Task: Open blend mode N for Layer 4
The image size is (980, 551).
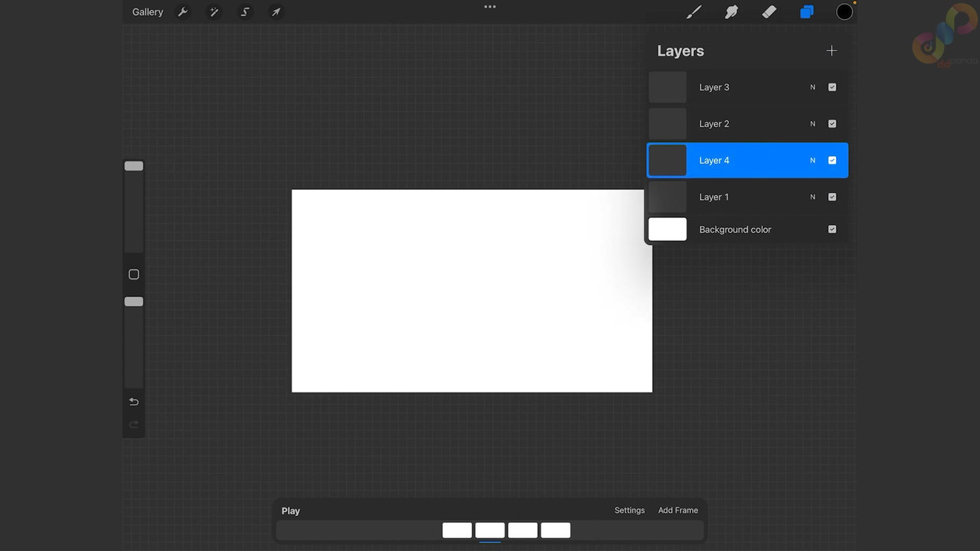Action: tap(813, 161)
